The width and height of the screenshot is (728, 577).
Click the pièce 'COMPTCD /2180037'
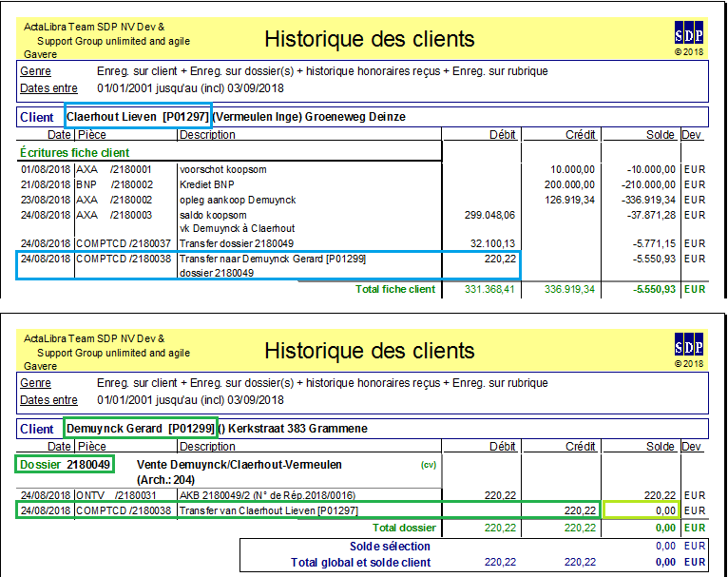pos(124,243)
